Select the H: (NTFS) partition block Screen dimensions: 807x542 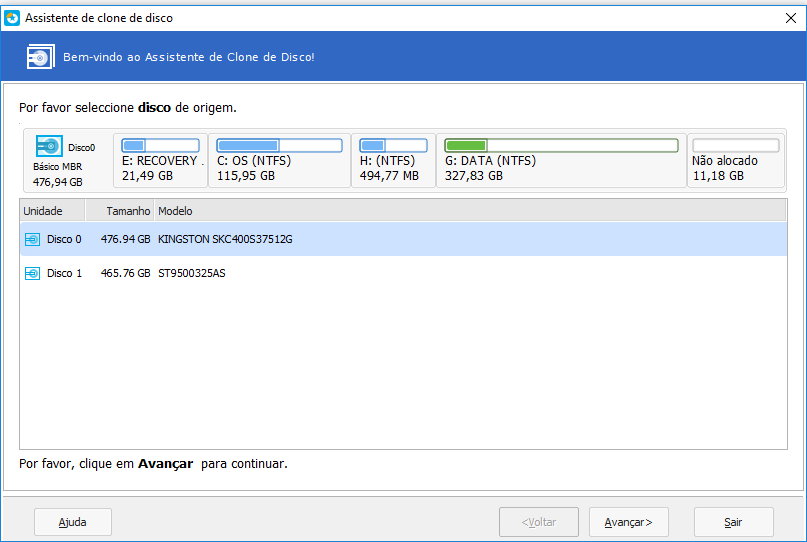[394, 160]
